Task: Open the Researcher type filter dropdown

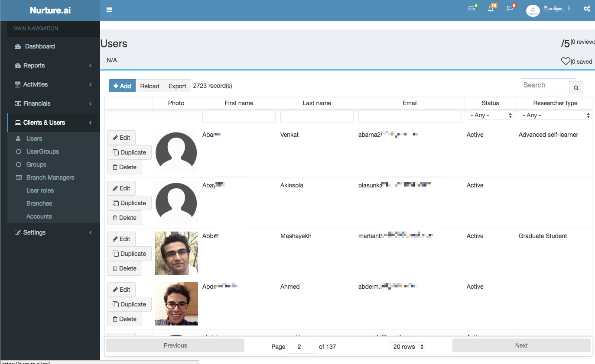Action: pyautogui.click(x=556, y=116)
